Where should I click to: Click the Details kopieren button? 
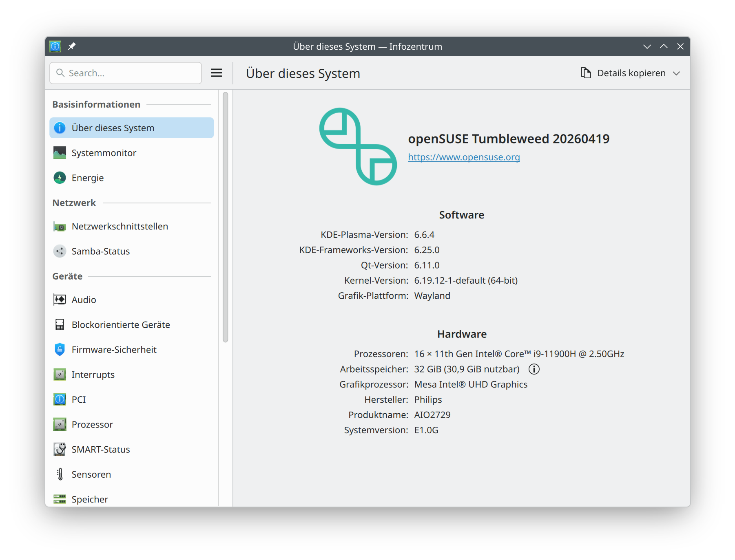click(624, 73)
